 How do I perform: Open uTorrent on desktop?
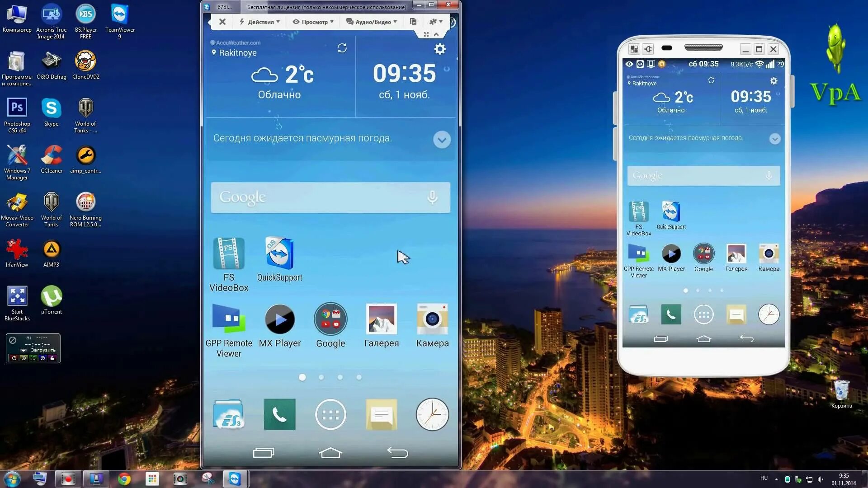(x=51, y=296)
